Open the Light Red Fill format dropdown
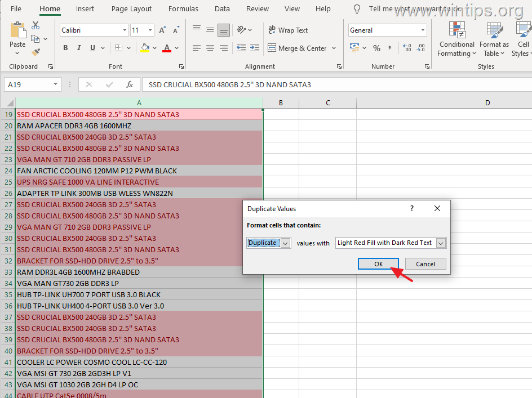 (441, 243)
